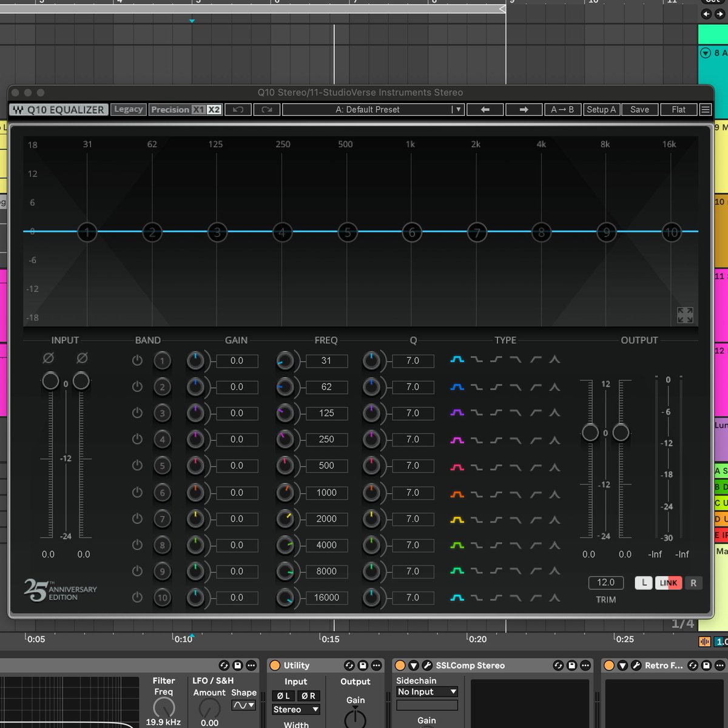Click the Waves logo Q10 Equalizer badge
The width and height of the screenshot is (728, 728).
point(59,110)
